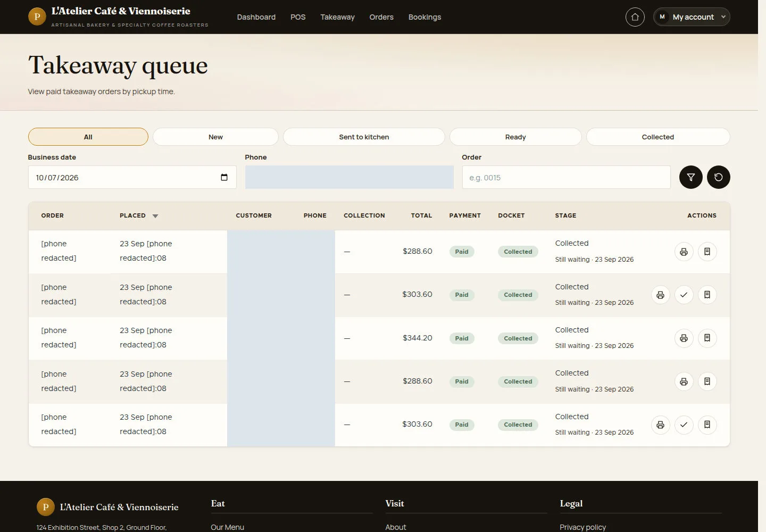Click the $344.20 total amount
This screenshot has width=766, height=532.
418,338
